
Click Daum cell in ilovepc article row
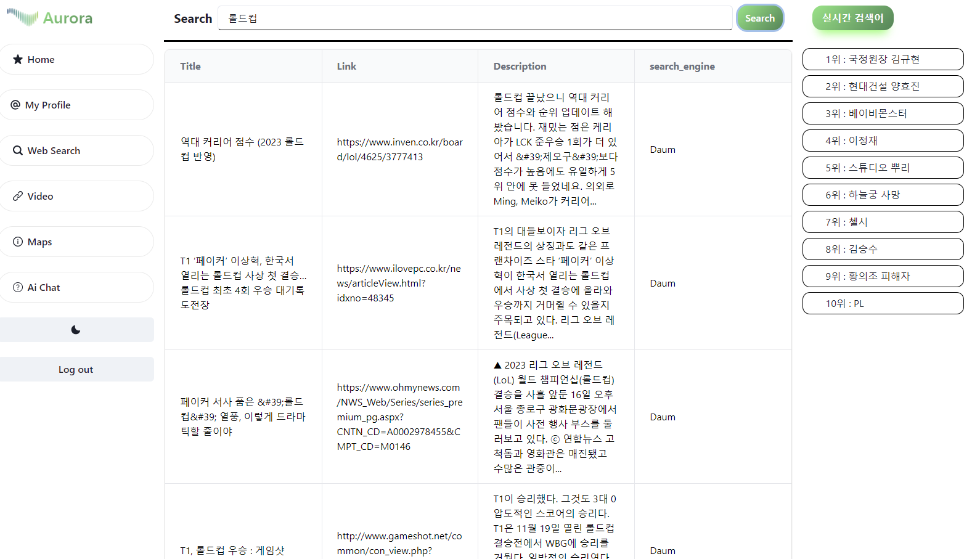(663, 283)
